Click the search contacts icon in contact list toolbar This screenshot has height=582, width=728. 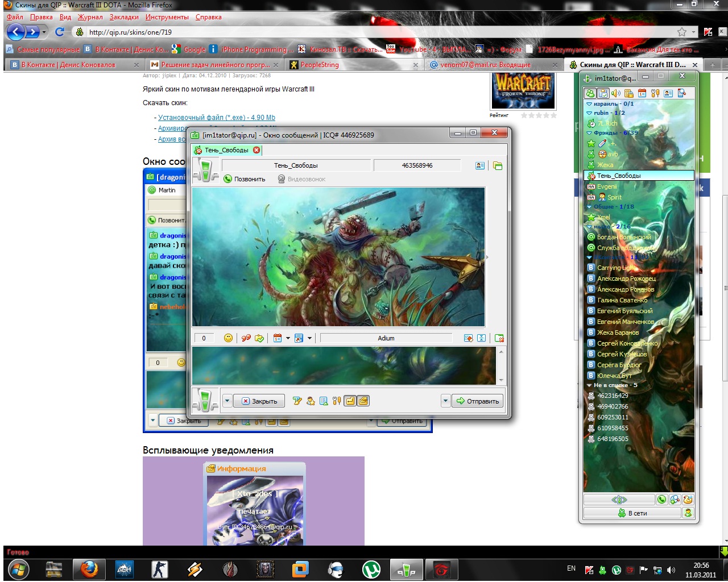coord(682,93)
